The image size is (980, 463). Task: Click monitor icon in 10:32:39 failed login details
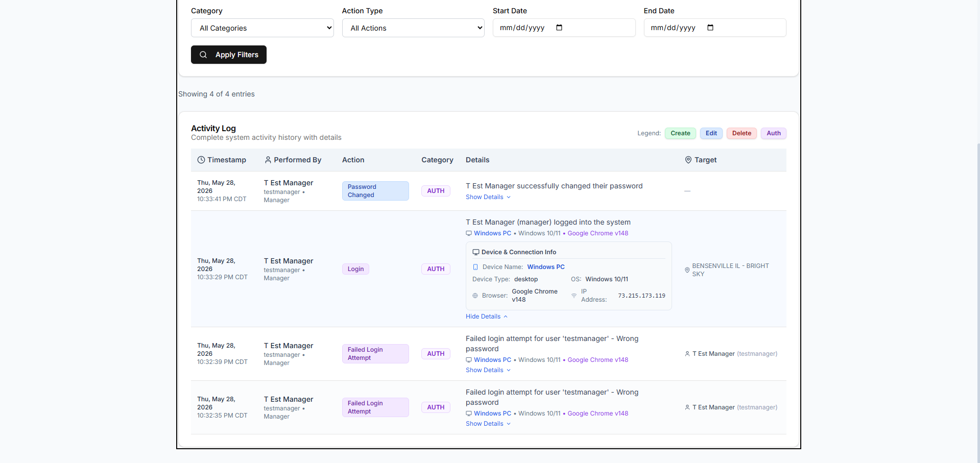(469, 360)
